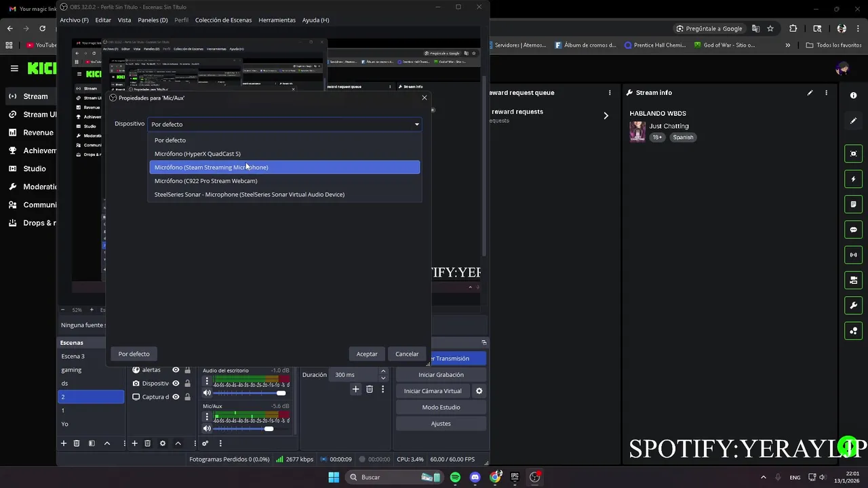Screen dimensions: 868x488
Task: Open Kick hamburger menu
Action: [14, 68]
